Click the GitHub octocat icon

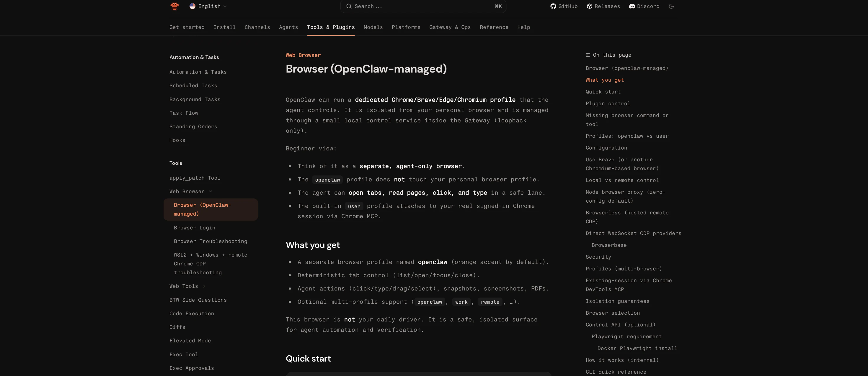click(553, 6)
